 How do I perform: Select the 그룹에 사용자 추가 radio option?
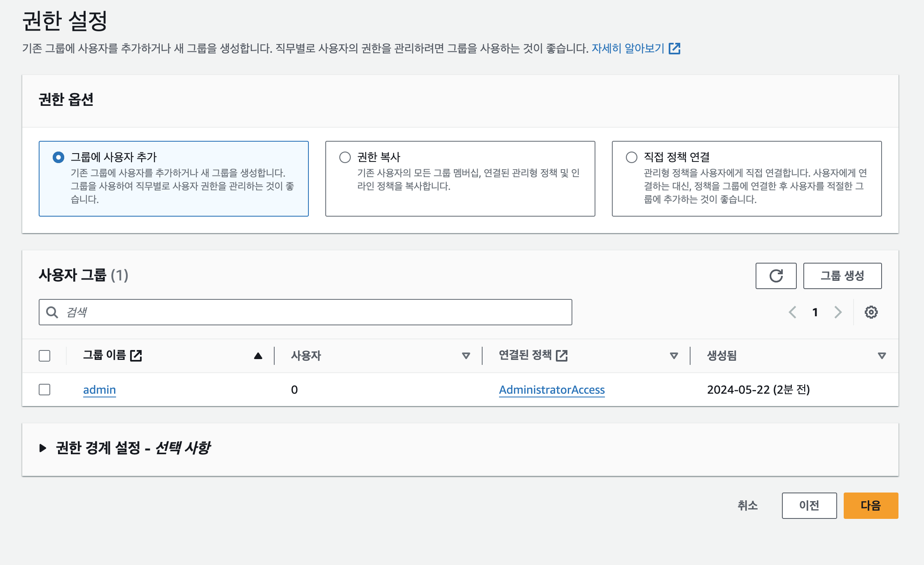[58, 157]
